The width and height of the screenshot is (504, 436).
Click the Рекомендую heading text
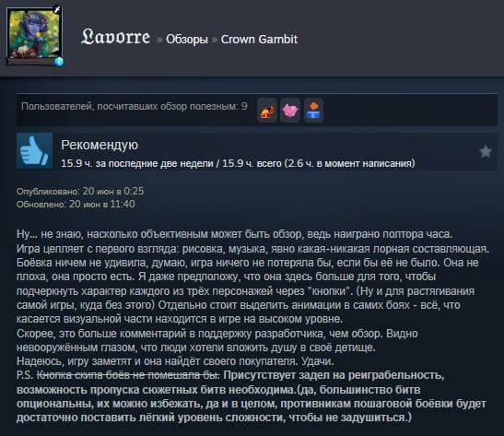[x=100, y=145]
